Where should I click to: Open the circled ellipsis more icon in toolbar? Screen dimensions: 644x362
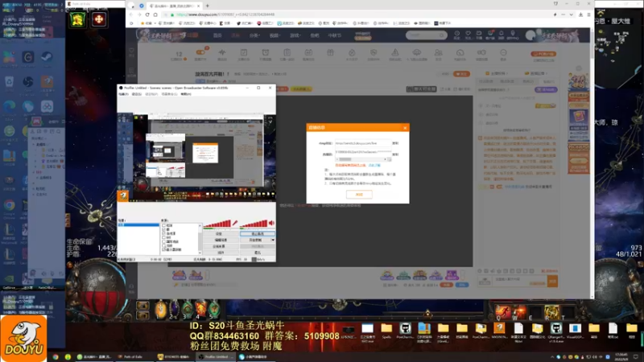[503, 52]
